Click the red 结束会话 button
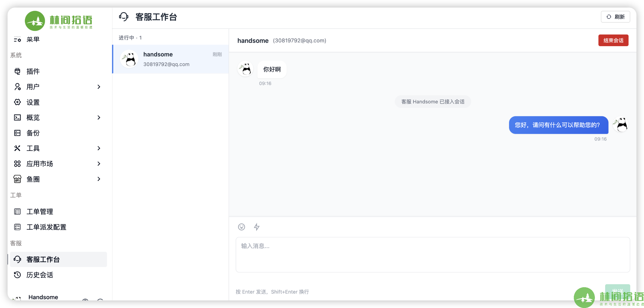644x308 pixels. [x=613, y=40]
